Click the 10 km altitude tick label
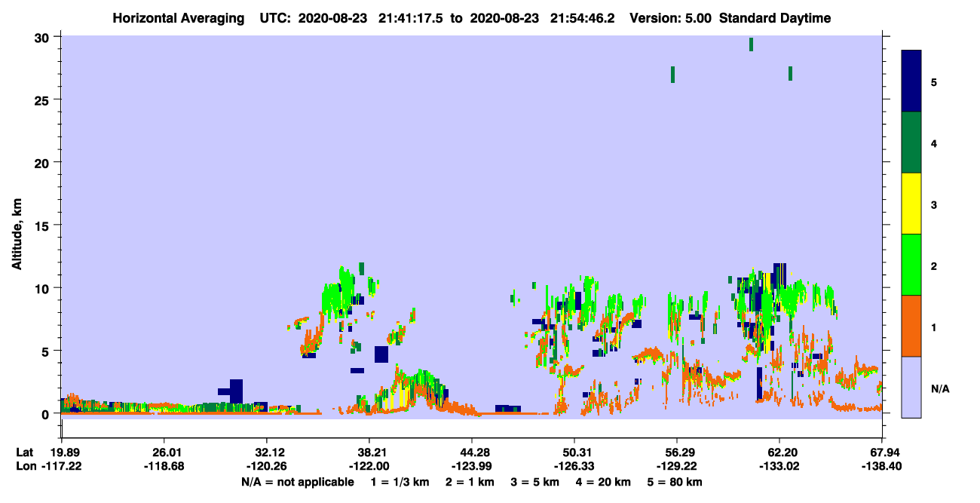 click(42, 288)
